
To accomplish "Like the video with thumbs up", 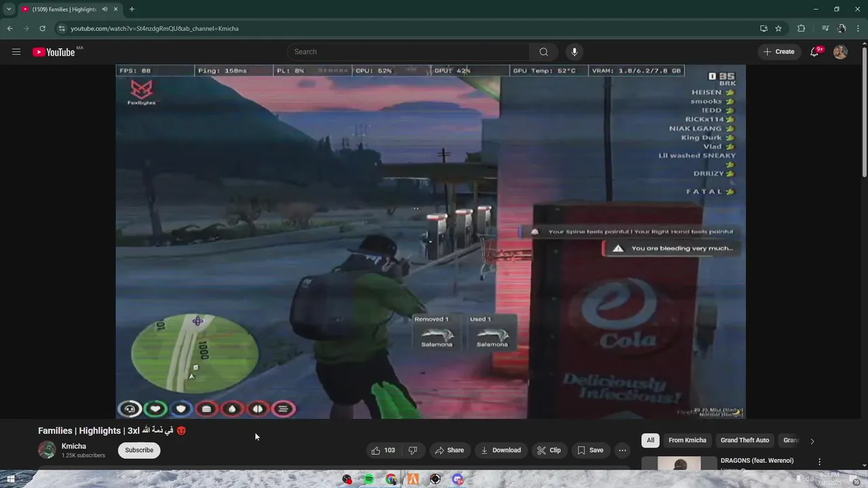I will point(383,450).
